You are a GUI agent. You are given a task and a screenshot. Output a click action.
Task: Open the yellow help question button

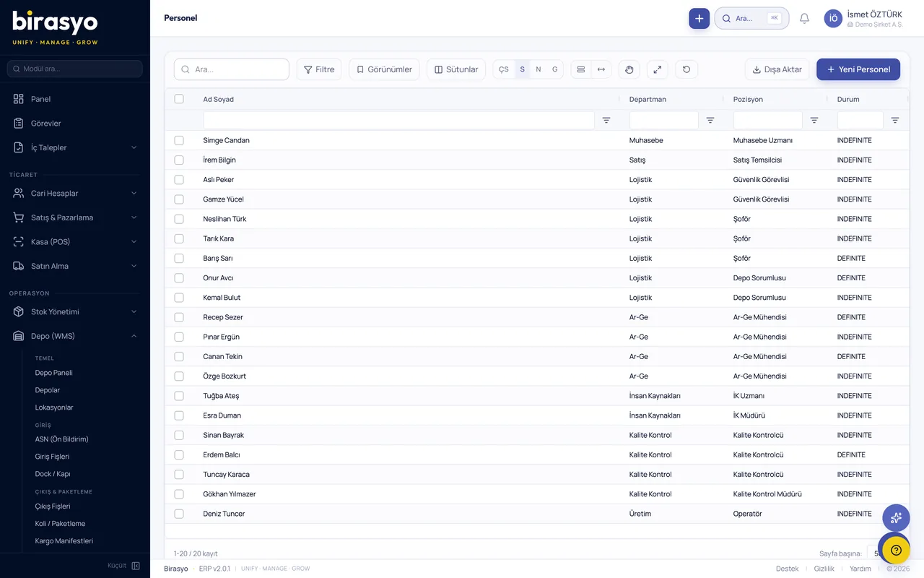pyautogui.click(x=896, y=550)
